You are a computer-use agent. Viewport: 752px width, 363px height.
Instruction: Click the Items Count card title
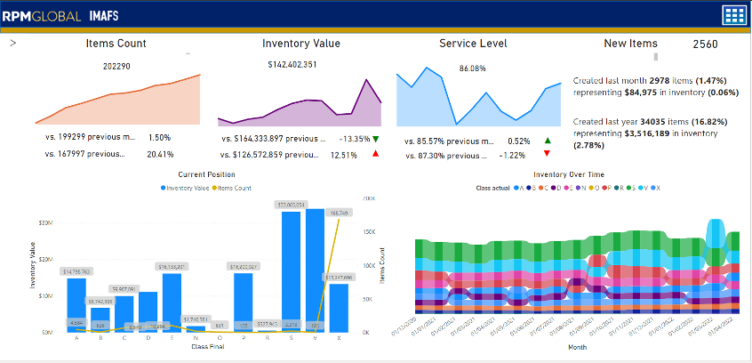116,43
